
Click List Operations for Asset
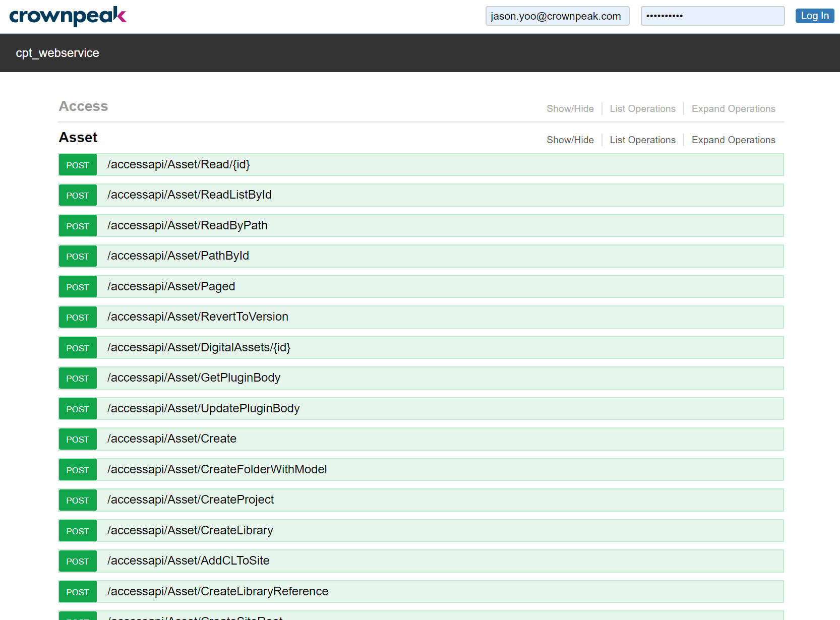(x=642, y=140)
